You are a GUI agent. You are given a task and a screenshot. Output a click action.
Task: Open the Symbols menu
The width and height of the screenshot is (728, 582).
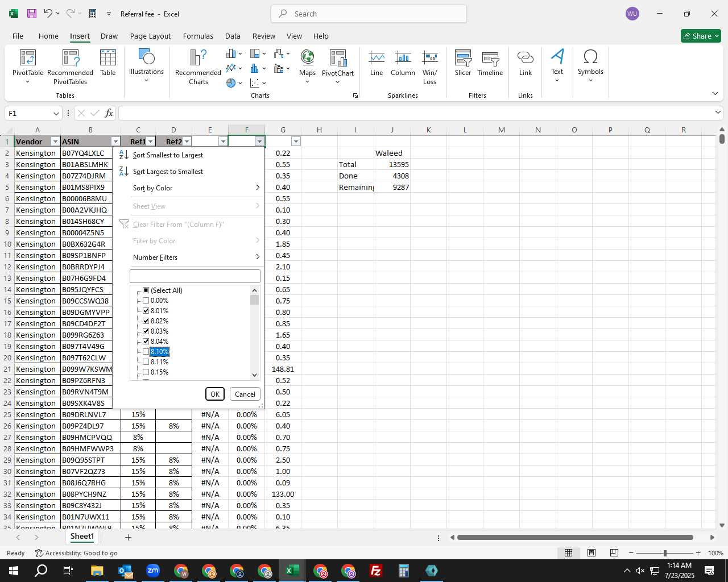click(590, 65)
